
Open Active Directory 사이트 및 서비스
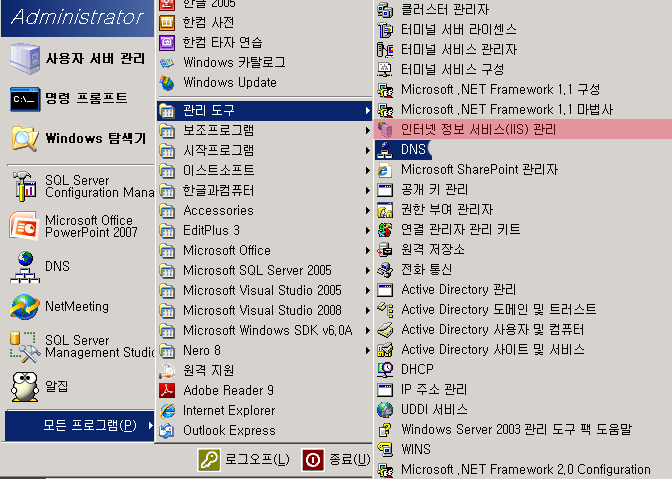click(523, 350)
